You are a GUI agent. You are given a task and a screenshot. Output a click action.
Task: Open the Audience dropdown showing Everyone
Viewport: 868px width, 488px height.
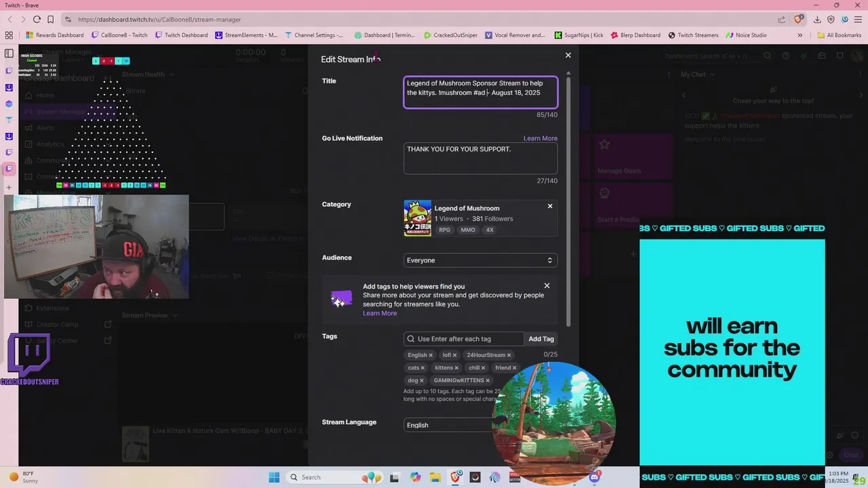(x=480, y=260)
